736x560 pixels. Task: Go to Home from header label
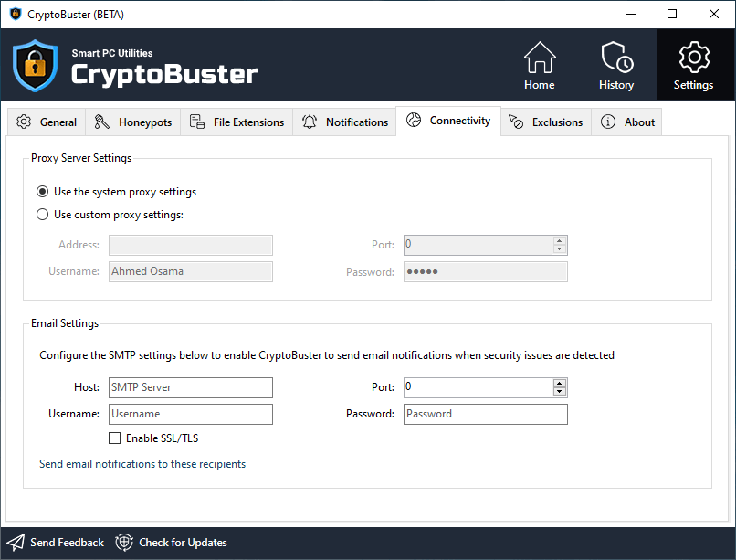click(540, 85)
